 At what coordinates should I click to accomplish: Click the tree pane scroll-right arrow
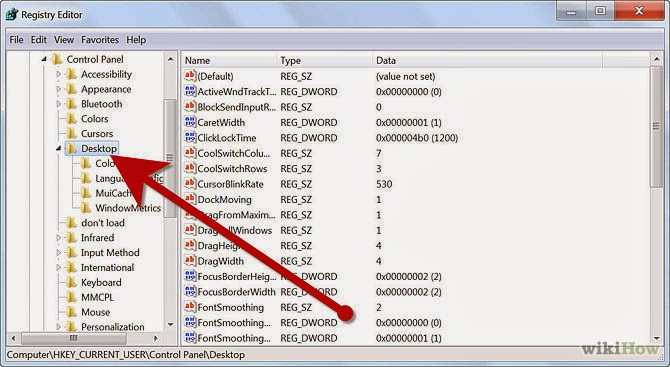(156, 338)
